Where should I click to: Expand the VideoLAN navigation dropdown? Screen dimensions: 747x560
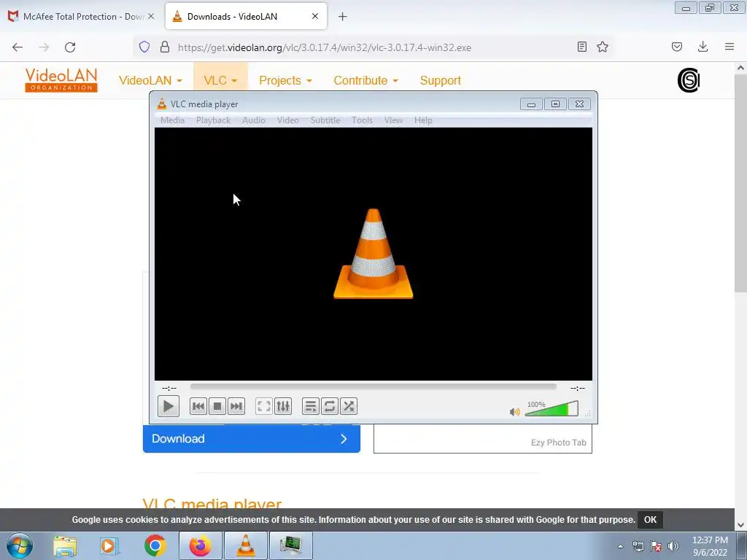(150, 80)
